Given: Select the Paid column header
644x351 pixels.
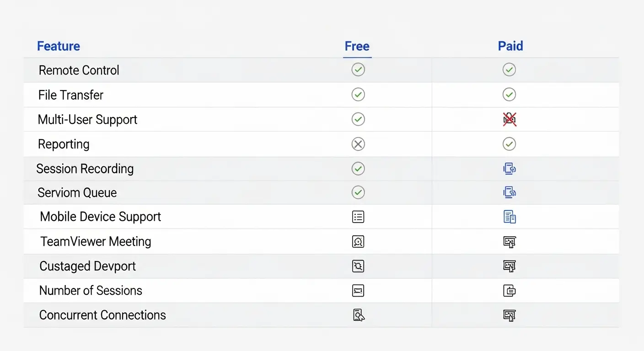Looking at the screenshot, I should pyautogui.click(x=510, y=46).
